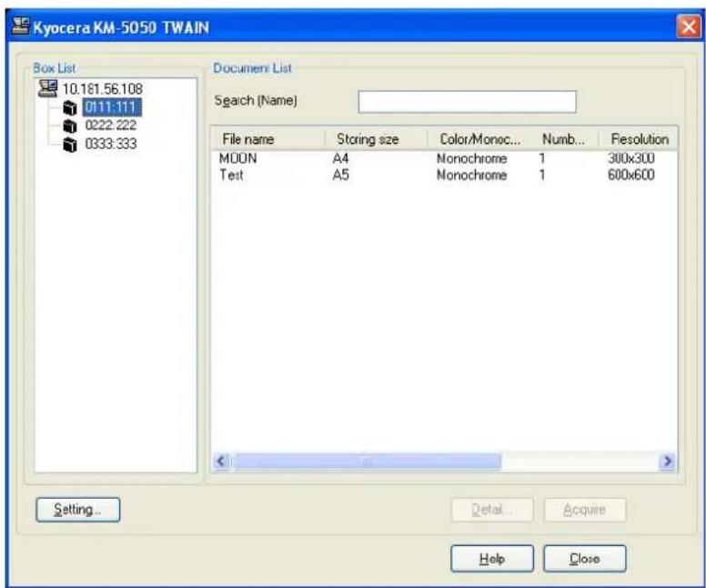Viewport: 706px width, 588px height.
Task: Click the box icon next to 0222:222
Action: click(x=70, y=126)
